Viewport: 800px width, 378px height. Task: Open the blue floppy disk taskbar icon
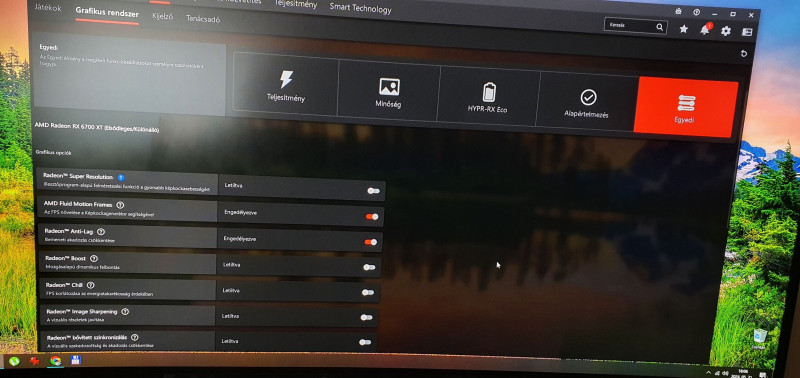(76, 361)
